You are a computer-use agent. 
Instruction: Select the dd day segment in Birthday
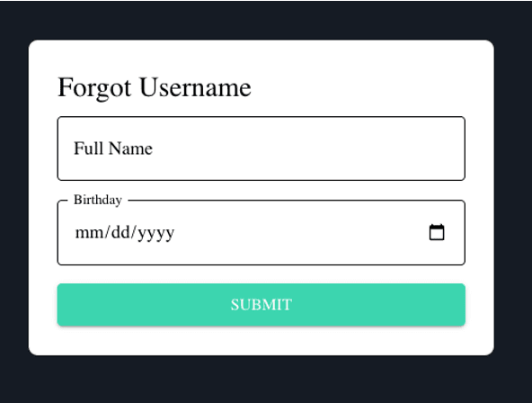(x=120, y=233)
